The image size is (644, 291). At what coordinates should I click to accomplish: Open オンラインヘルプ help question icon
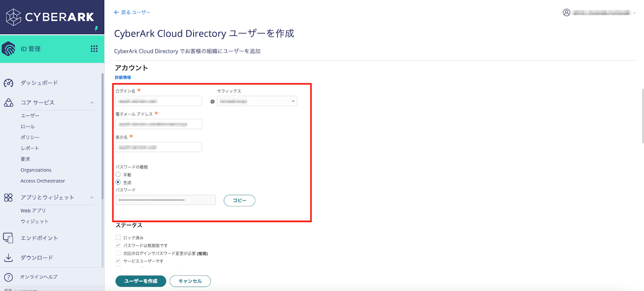click(x=8, y=277)
